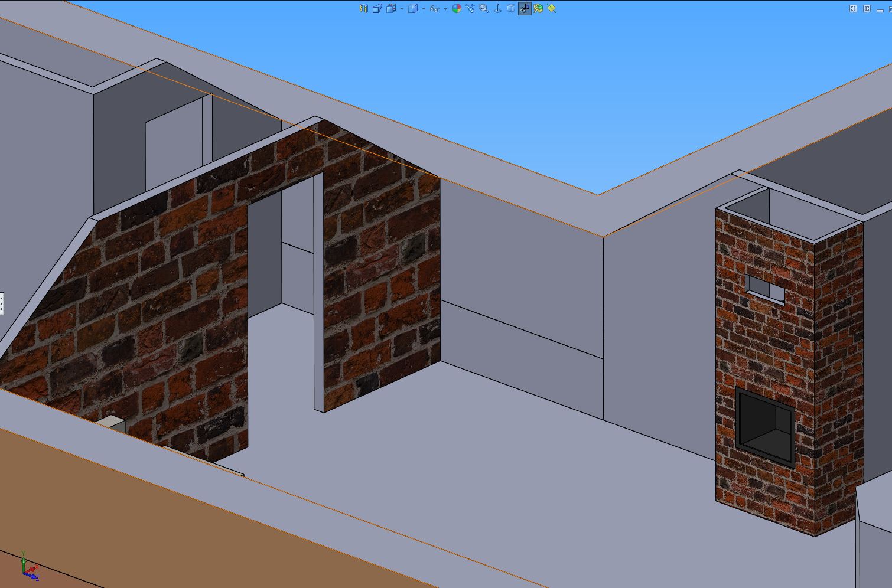The width and height of the screenshot is (892, 588).
Task: Open the Hide/Show Items dropdown arrow
Action: click(445, 8)
